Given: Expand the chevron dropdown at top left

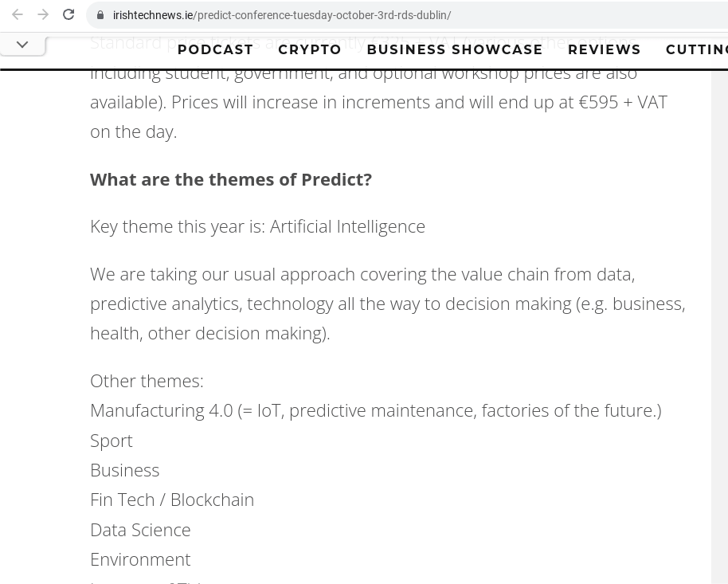Looking at the screenshot, I should [x=22, y=45].
